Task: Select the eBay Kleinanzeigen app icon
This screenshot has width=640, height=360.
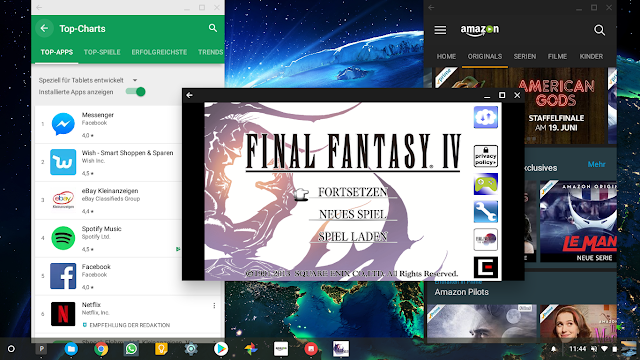Action: tap(63, 200)
